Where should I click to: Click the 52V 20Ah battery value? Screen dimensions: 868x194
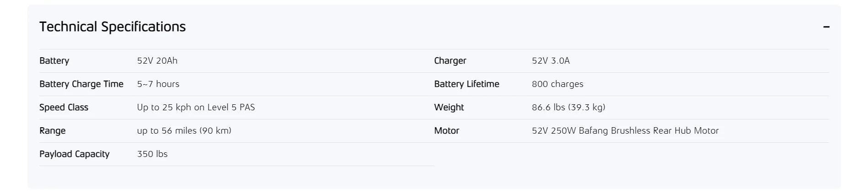(157, 61)
